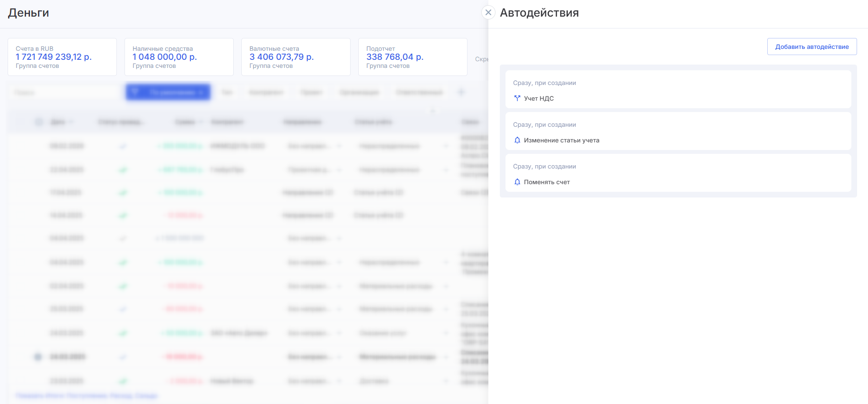Select the Валютные счета account card

coord(296,57)
